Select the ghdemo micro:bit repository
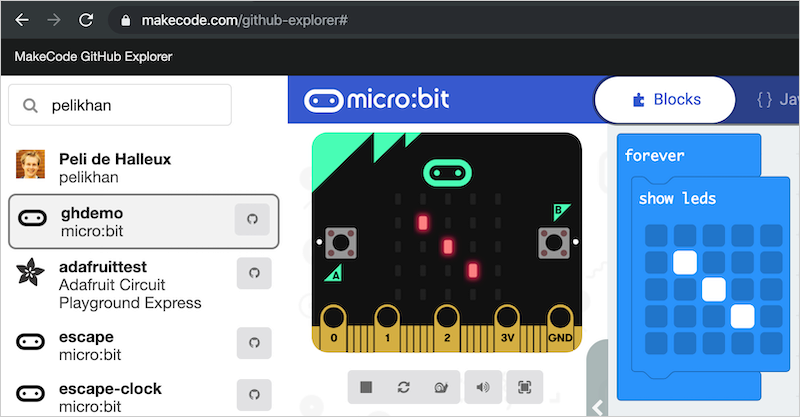 144,222
